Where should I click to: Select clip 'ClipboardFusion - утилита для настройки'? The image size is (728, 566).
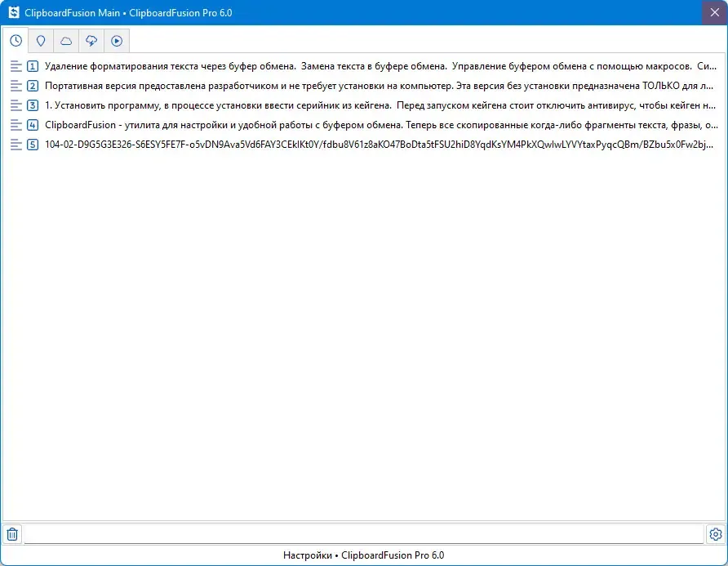click(364, 125)
